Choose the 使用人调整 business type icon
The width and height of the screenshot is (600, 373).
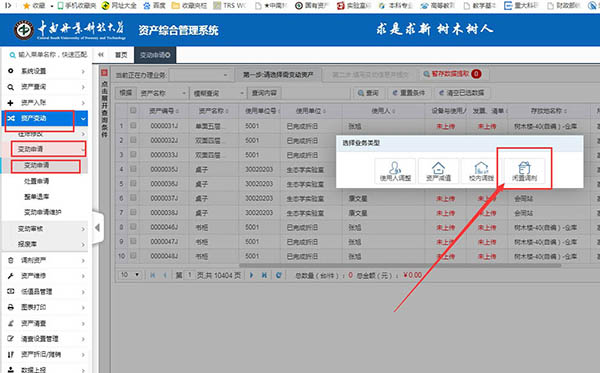tap(395, 171)
